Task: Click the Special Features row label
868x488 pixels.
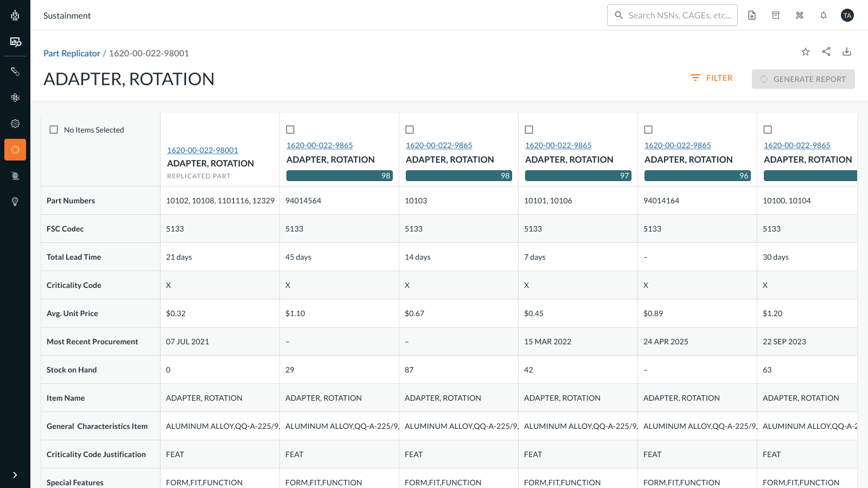Action: (75, 483)
